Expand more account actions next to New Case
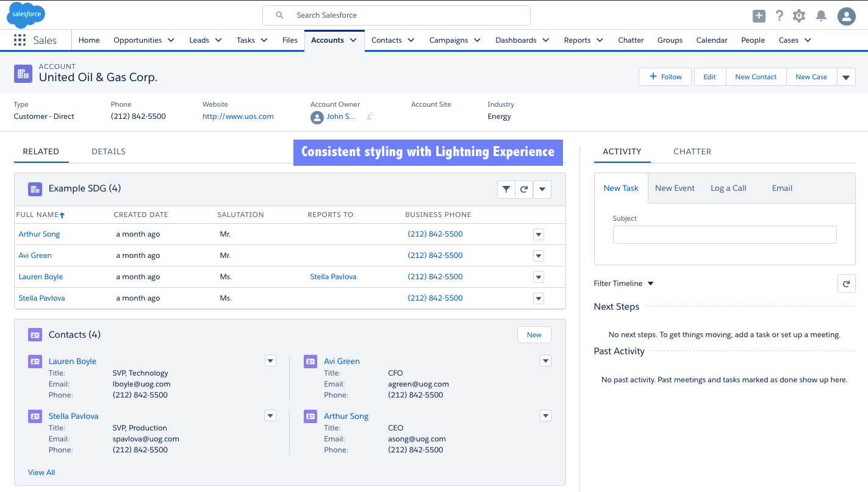Image resolution: width=868 pixels, height=492 pixels. (x=846, y=77)
